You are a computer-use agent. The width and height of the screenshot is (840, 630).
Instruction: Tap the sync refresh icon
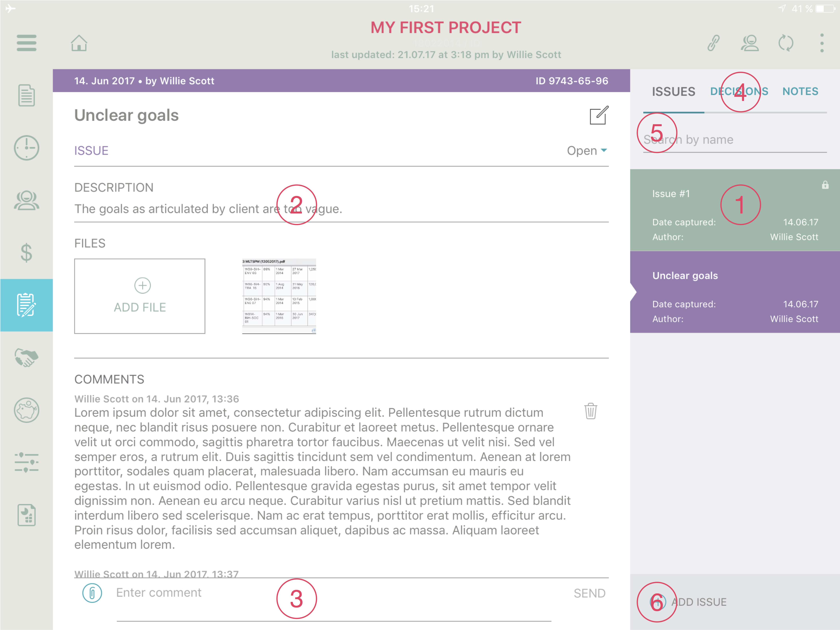[x=786, y=43]
